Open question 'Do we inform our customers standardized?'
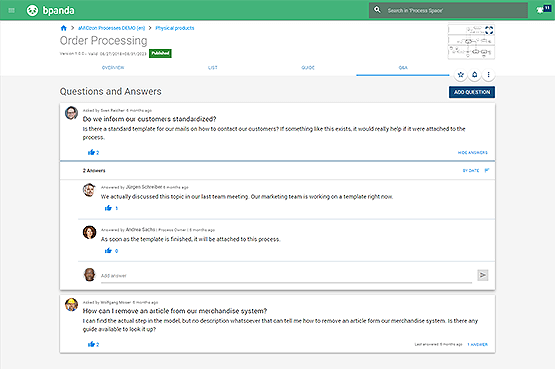 149,119
